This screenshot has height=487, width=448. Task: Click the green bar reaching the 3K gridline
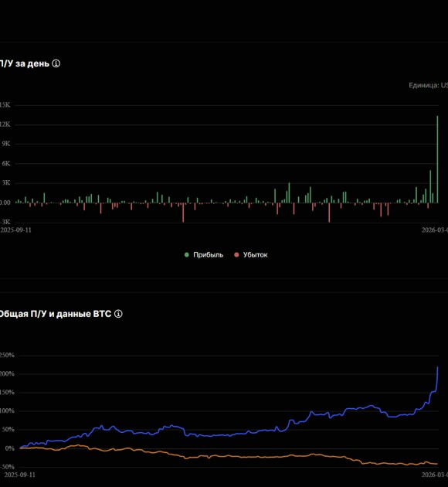[x=289, y=193]
